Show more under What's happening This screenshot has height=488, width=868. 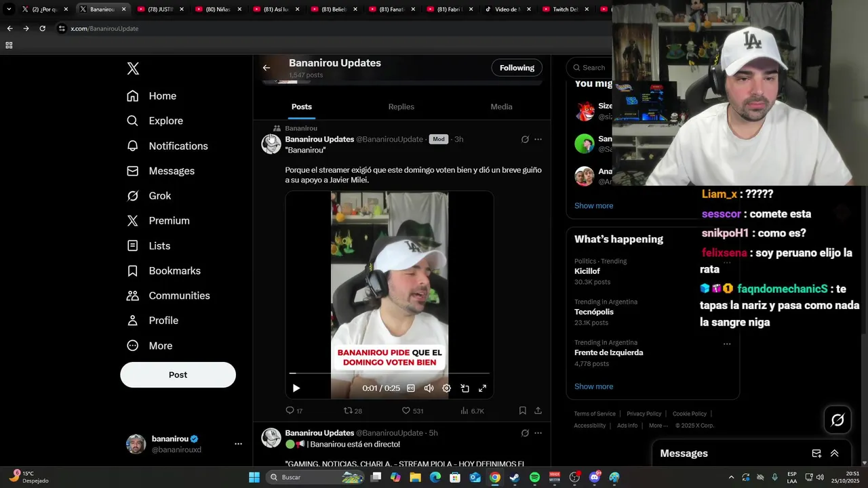click(593, 386)
